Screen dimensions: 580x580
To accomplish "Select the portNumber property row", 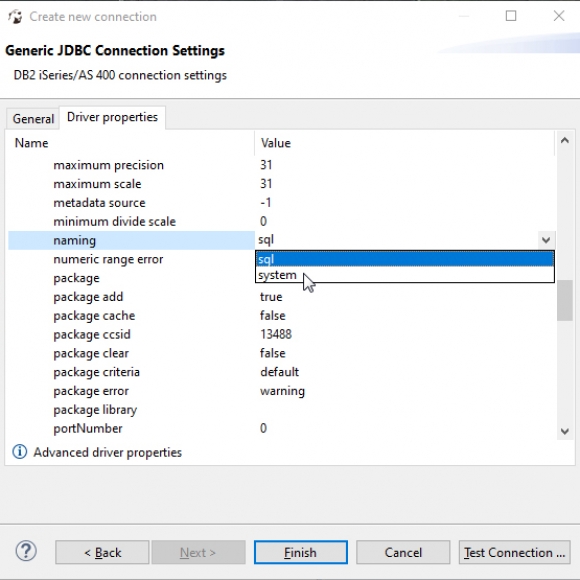I will click(x=281, y=428).
